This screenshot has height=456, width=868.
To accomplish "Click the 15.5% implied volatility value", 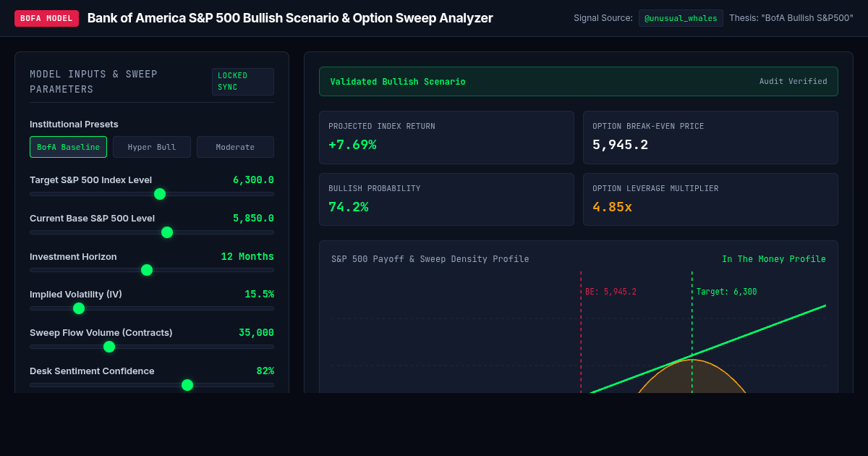I will pyautogui.click(x=259, y=295).
